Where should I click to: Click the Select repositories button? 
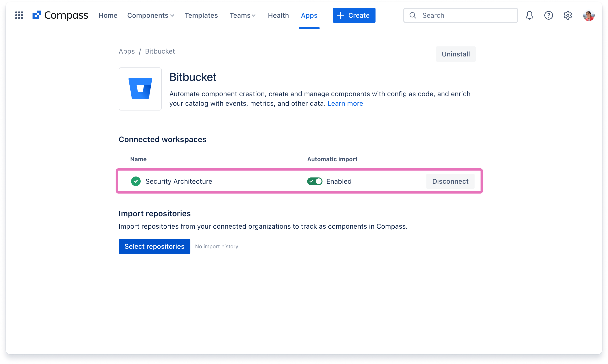tap(154, 246)
